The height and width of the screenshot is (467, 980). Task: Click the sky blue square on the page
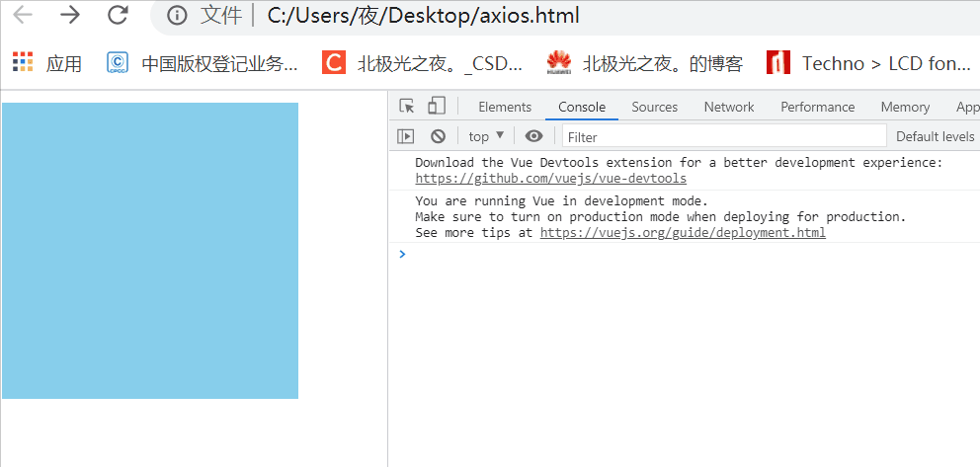tap(150, 251)
